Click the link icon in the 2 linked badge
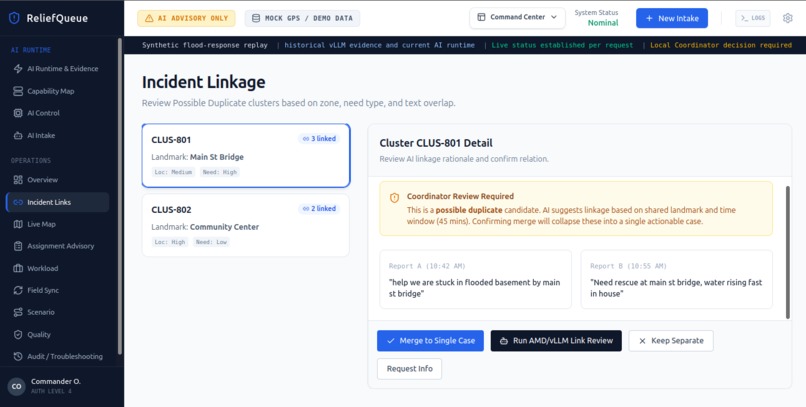The width and height of the screenshot is (806, 407). pos(306,209)
